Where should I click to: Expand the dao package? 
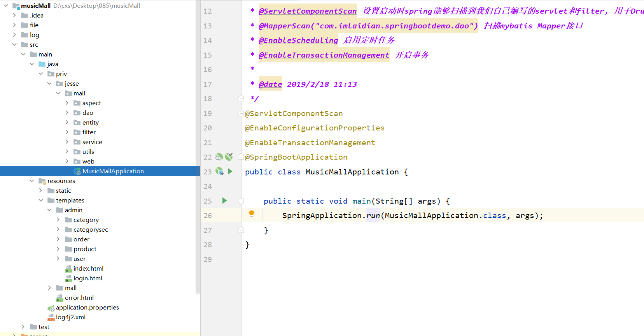pyautogui.click(x=67, y=113)
